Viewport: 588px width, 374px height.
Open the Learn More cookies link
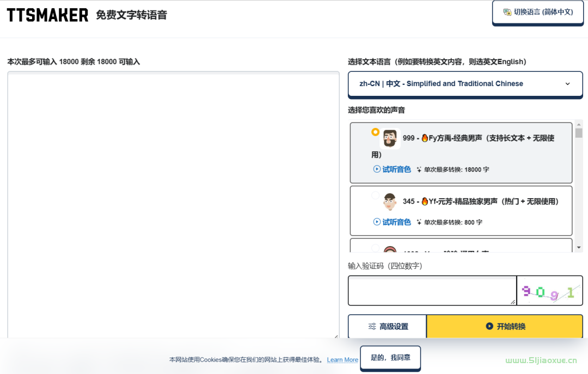click(342, 359)
